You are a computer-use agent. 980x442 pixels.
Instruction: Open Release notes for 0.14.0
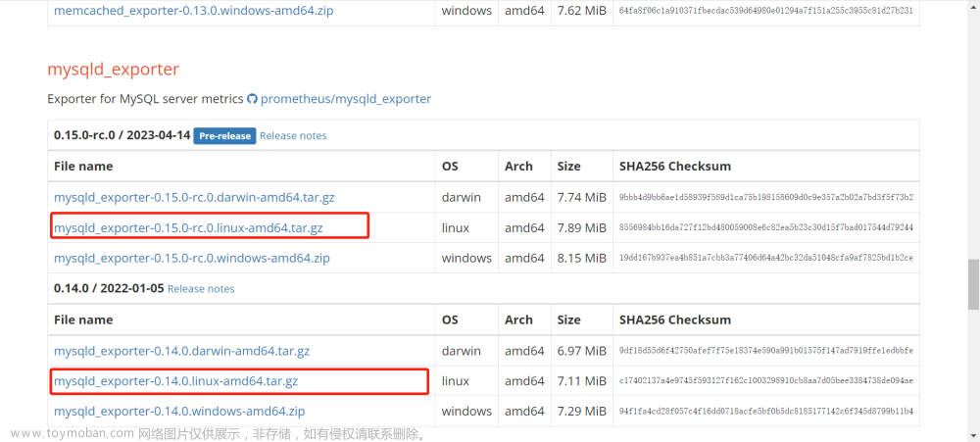pos(201,289)
